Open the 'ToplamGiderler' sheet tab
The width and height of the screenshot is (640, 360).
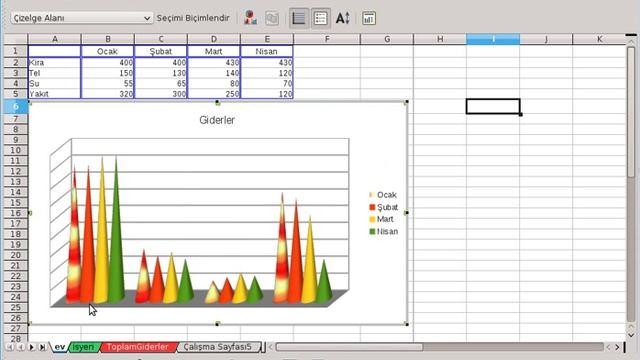coord(138,347)
